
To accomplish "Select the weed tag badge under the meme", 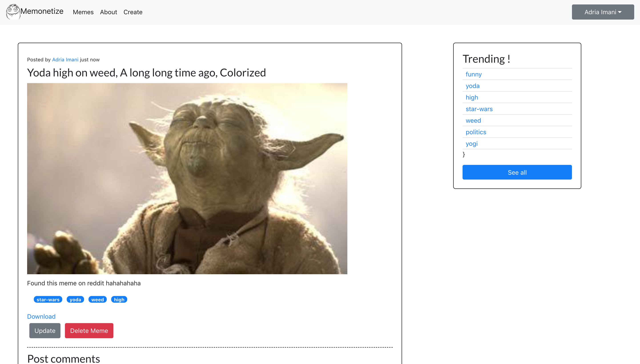I will point(98,300).
